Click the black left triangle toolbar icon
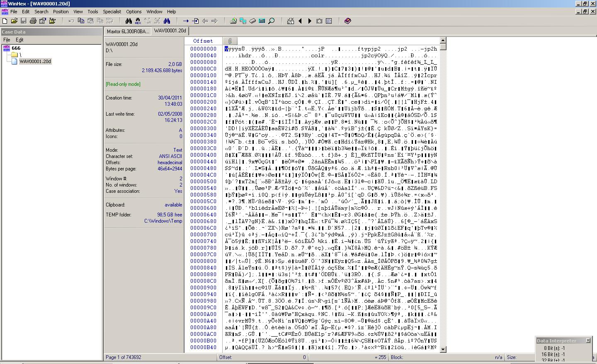The width and height of the screenshot is (597, 364). click(x=300, y=21)
